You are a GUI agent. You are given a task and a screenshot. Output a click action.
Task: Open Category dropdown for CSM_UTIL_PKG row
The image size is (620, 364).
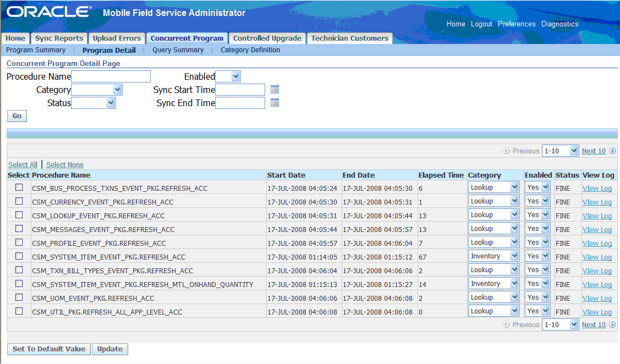(494, 311)
